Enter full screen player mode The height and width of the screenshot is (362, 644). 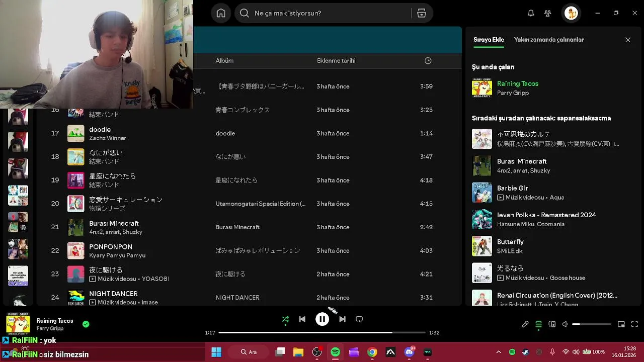coord(634,324)
